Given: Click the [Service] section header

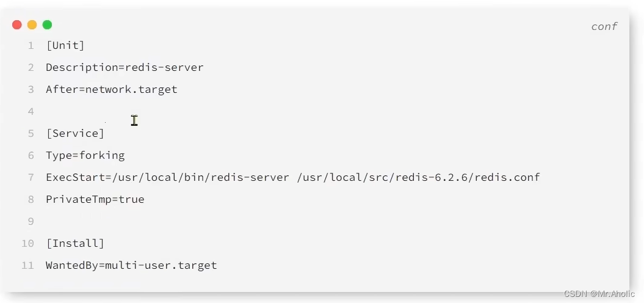Looking at the screenshot, I should point(75,133).
